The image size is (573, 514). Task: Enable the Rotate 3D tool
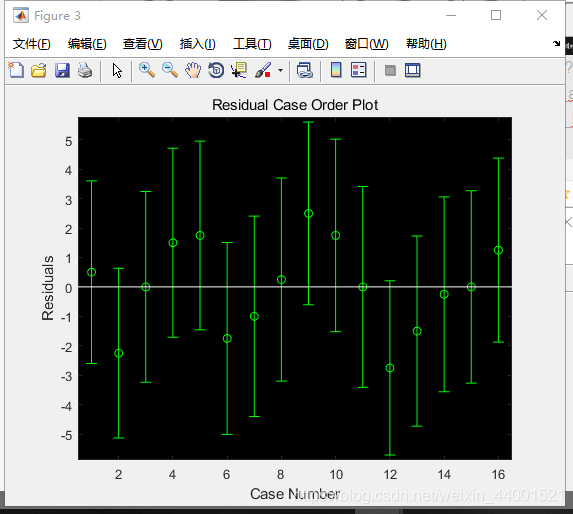tap(216, 70)
